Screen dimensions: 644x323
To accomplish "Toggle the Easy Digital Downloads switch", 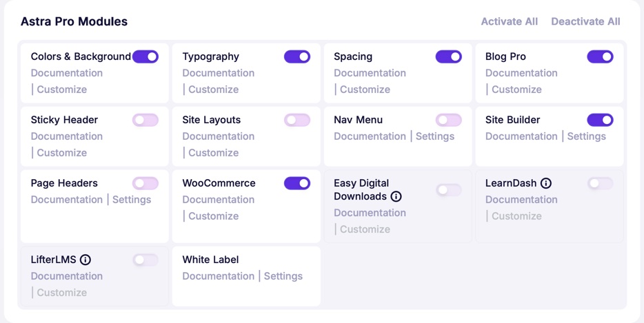I will 448,190.
